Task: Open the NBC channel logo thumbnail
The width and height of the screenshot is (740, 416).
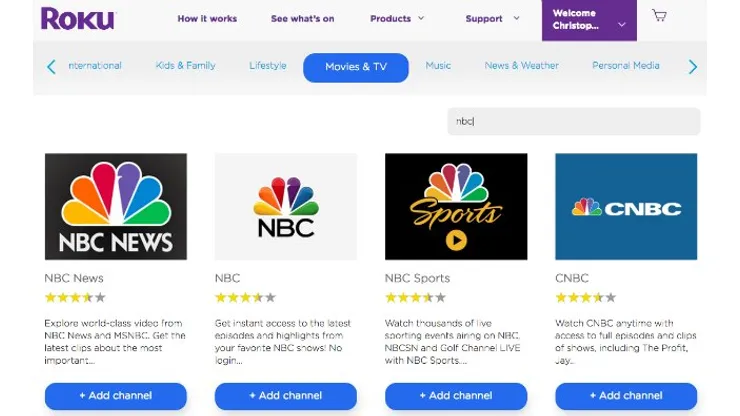Action: click(x=286, y=207)
